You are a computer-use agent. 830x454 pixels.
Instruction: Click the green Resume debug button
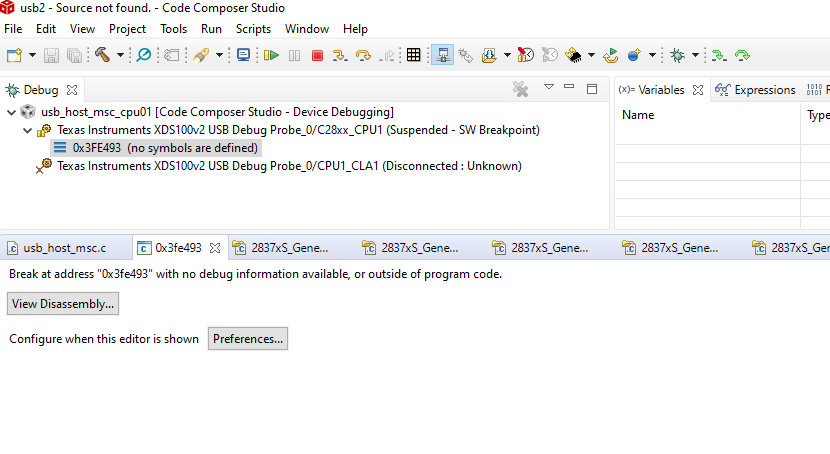pyautogui.click(x=271, y=55)
